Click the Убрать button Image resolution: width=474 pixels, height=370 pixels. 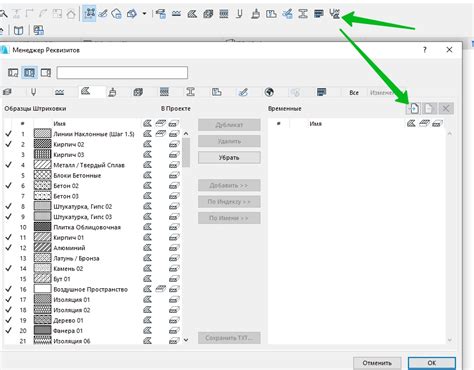229,157
